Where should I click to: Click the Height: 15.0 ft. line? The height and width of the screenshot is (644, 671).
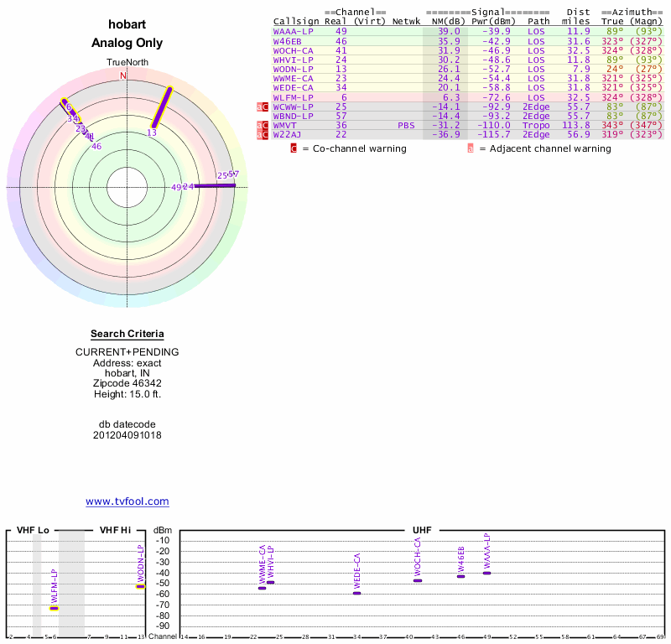point(127,394)
